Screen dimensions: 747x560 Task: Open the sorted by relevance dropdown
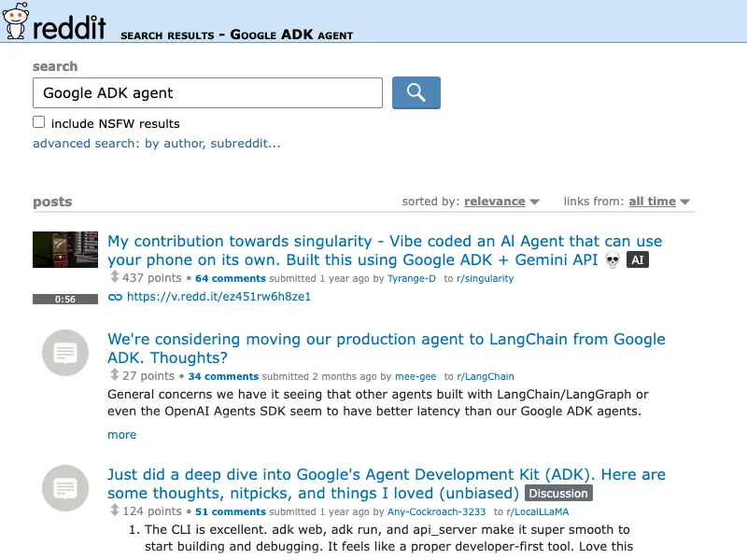[x=501, y=202]
